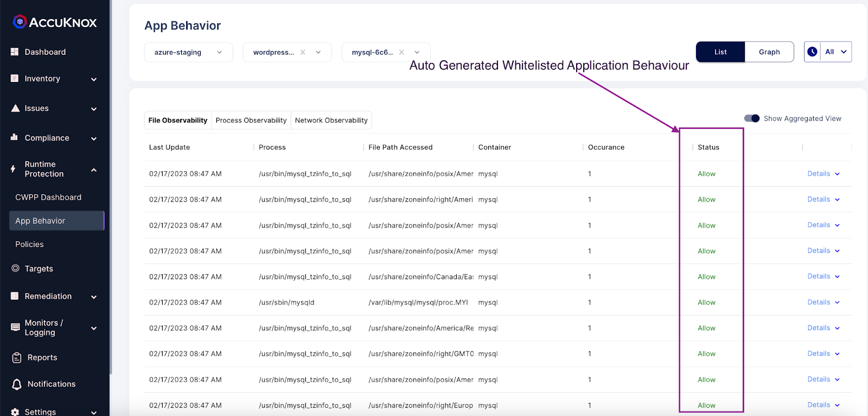Switch to Process Observability tab
868x416 pixels.
coord(251,120)
